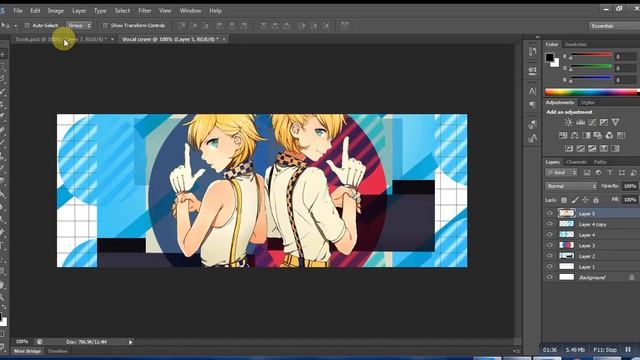Switch to the Channels tab

[x=577, y=162]
